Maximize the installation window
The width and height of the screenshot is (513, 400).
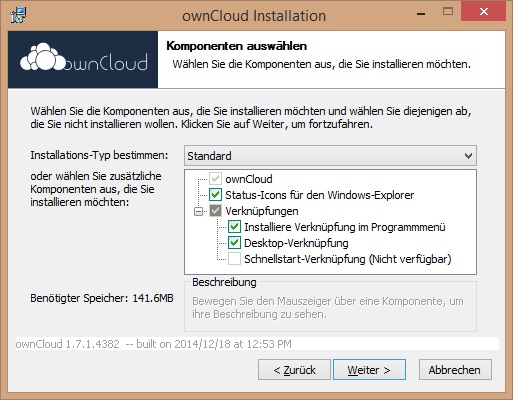pyautogui.click(x=448, y=12)
